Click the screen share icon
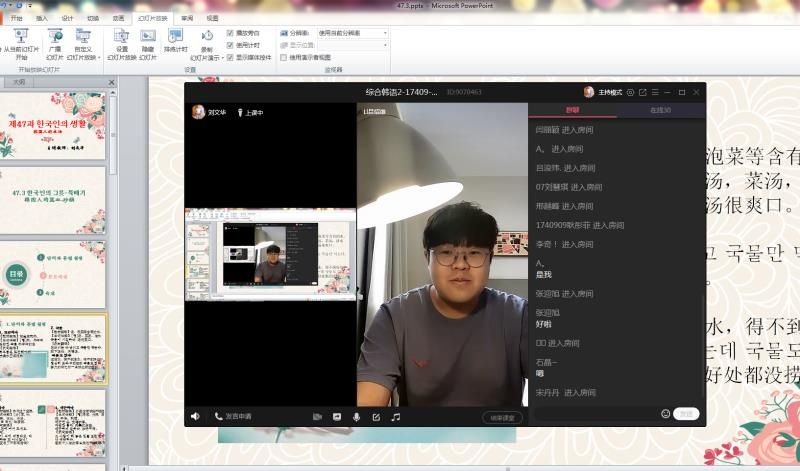Image resolution: width=800 pixels, height=471 pixels. tap(337, 416)
